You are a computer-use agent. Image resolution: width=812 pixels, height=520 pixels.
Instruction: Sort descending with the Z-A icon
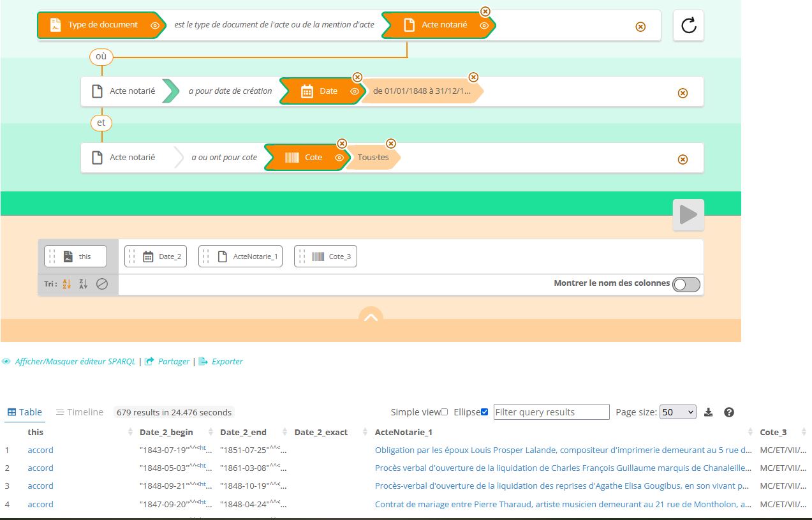(84, 285)
